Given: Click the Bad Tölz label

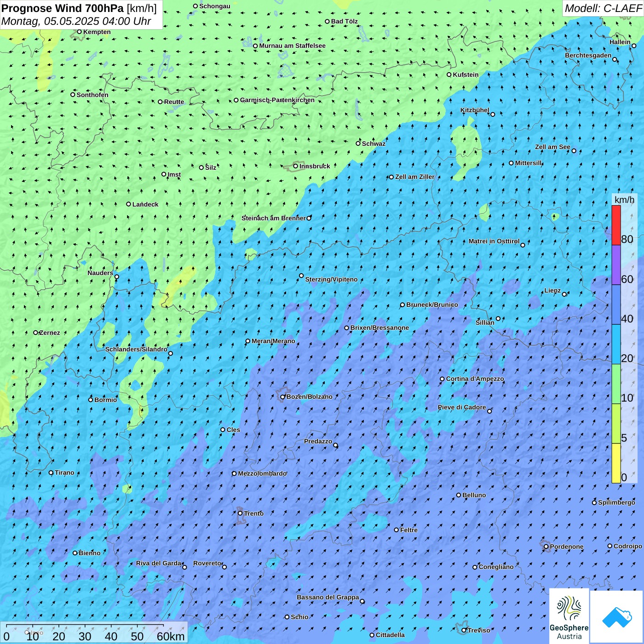Looking at the screenshot, I should (344, 21).
